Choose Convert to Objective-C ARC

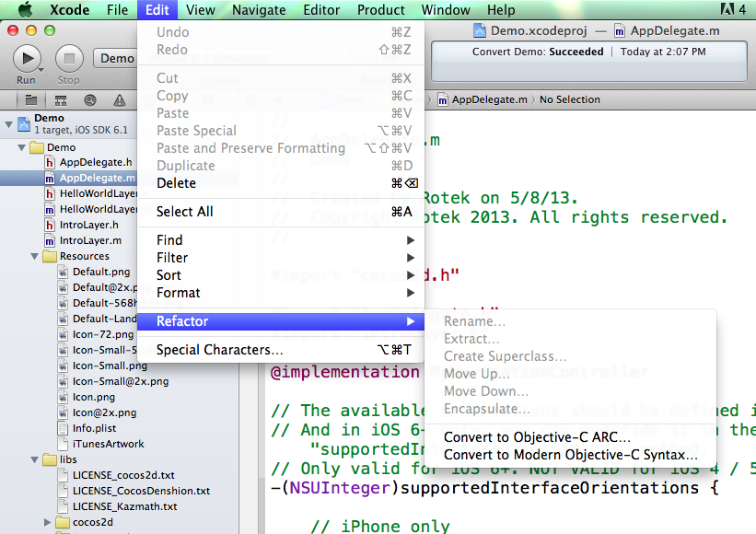click(570, 437)
